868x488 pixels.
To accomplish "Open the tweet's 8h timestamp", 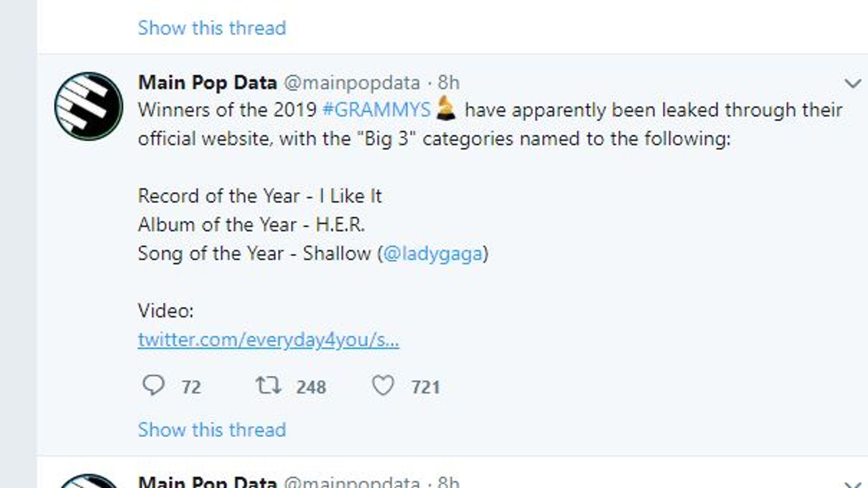I will point(448,83).
